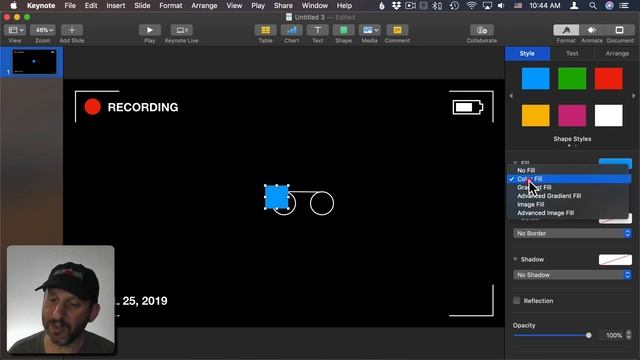Open the Keynote menu
The height and width of the screenshot is (360, 640).
pyautogui.click(x=41, y=6)
